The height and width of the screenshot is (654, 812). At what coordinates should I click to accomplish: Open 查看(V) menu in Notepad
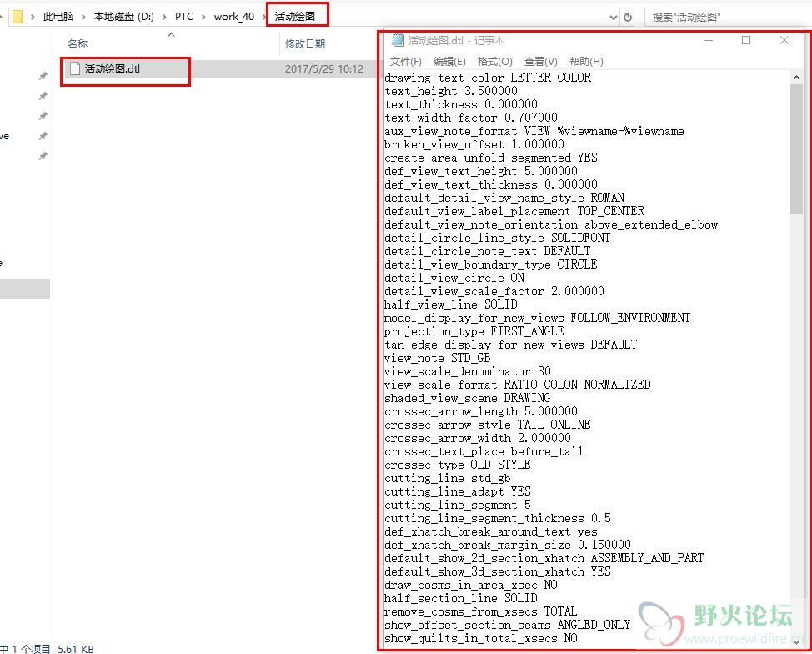coord(541,62)
